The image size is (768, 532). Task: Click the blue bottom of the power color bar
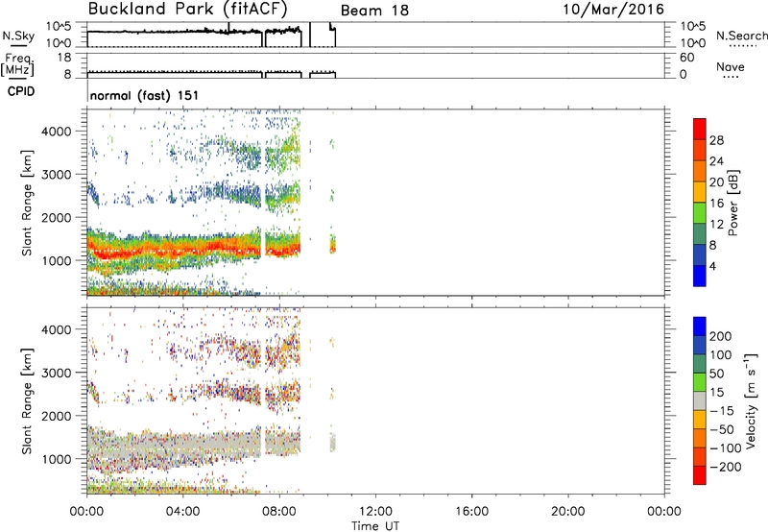pyautogui.click(x=700, y=276)
